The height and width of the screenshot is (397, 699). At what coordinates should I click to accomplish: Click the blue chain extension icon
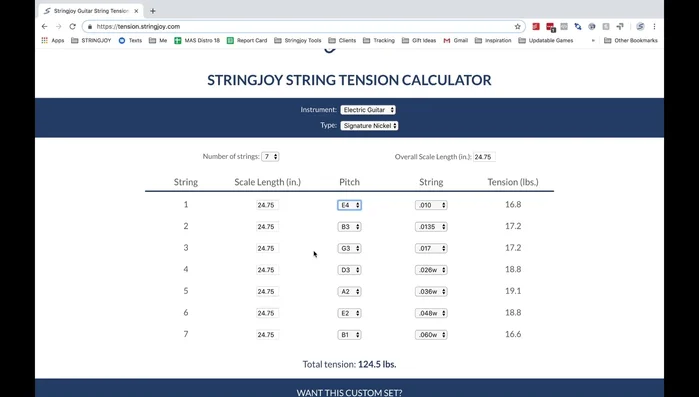point(578,27)
